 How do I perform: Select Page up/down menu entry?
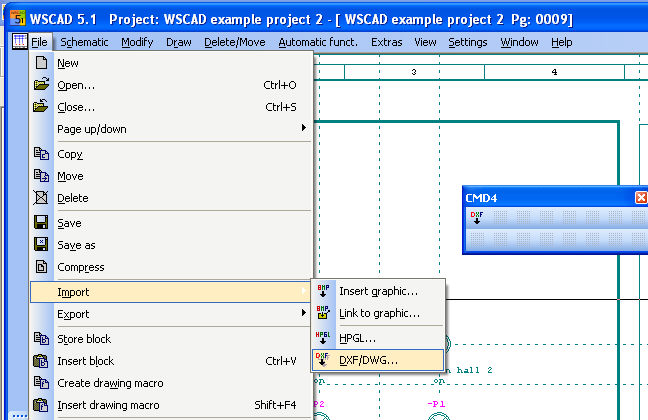(x=171, y=129)
